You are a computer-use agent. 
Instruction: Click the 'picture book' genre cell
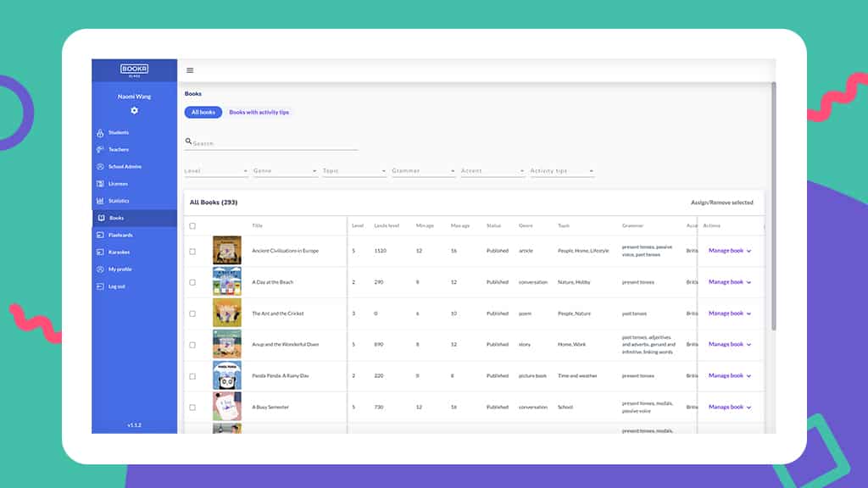532,375
